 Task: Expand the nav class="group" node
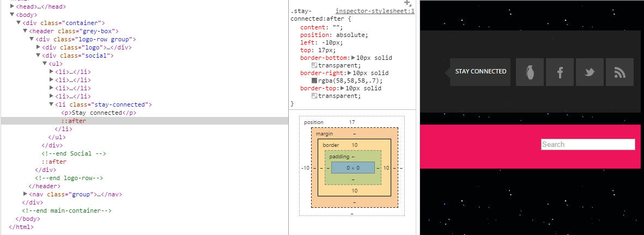point(25,194)
